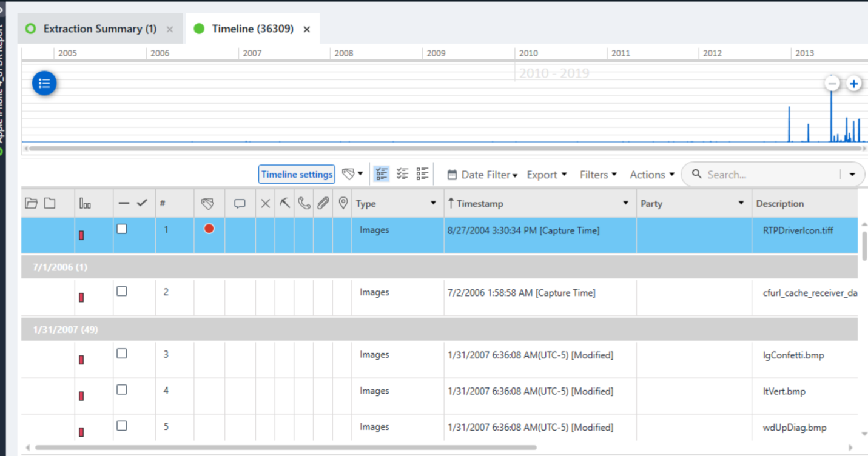
Task: Select the IgConfetti.bmp description cell
Action: pos(805,360)
